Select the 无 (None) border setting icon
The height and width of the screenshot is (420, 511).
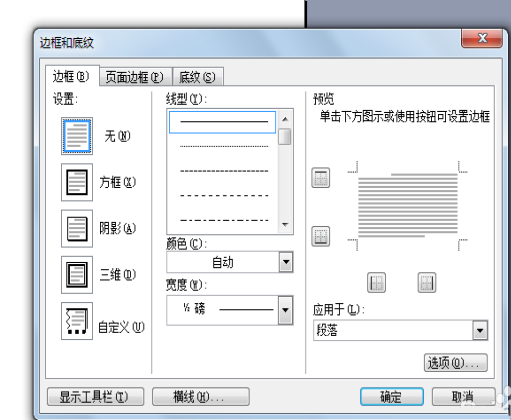point(77,136)
